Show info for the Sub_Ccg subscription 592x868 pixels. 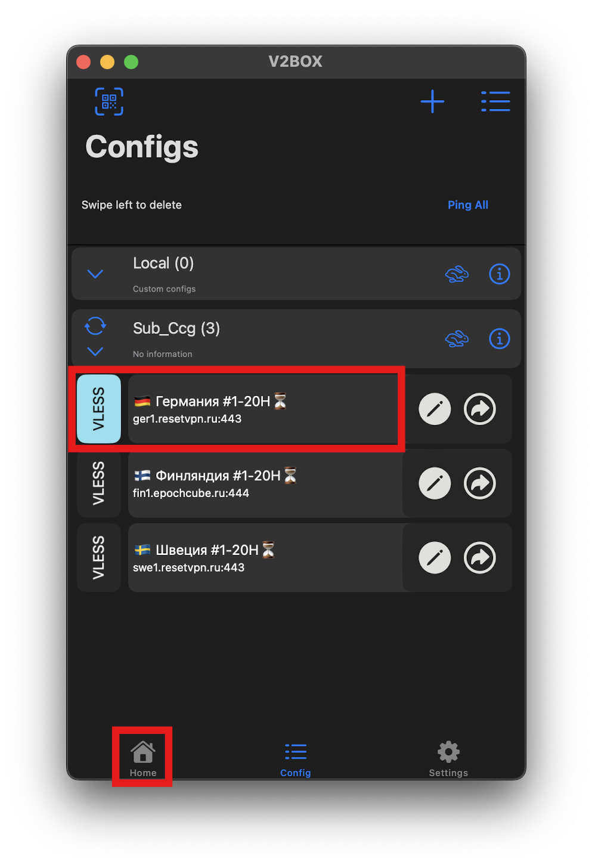pyautogui.click(x=500, y=339)
